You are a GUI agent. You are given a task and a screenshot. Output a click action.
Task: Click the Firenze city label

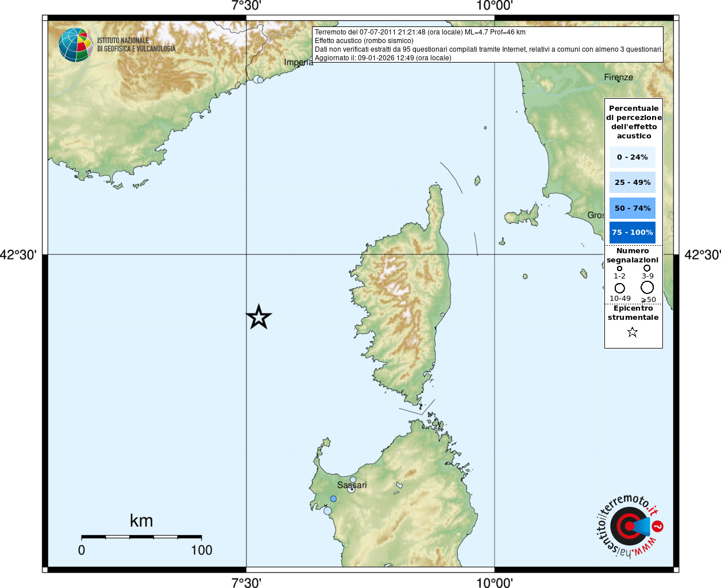click(618, 78)
